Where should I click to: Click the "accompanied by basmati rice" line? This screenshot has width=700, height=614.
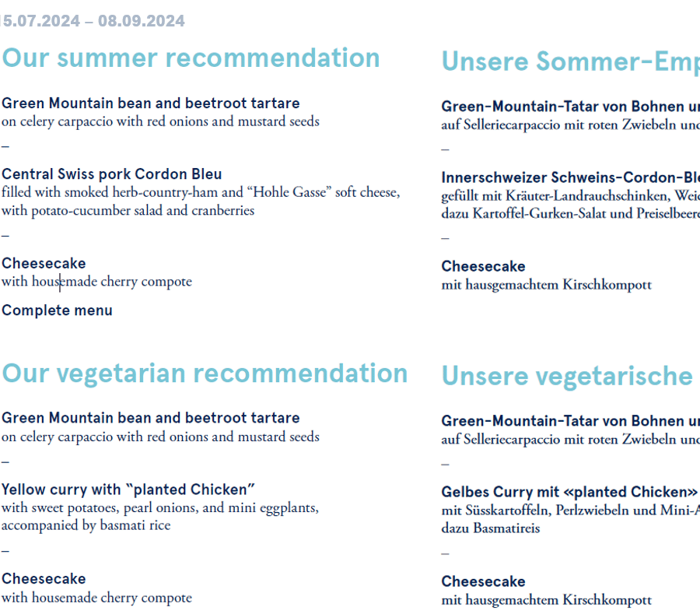click(86, 525)
